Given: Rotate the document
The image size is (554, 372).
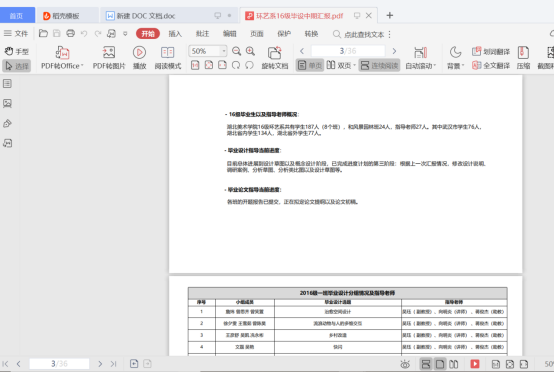Looking at the screenshot, I should [275, 58].
